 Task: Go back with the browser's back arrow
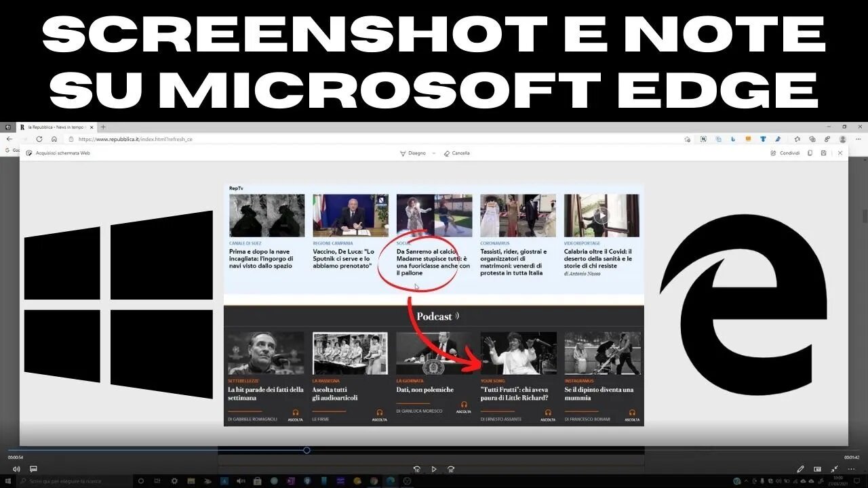[x=9, y=139]
